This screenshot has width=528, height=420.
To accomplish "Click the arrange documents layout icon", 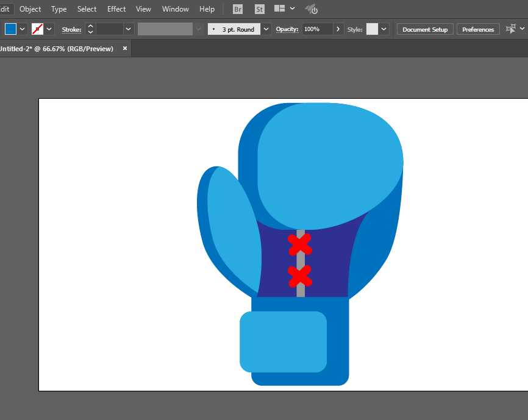I will pyautogui.click(x=280, y=9).
